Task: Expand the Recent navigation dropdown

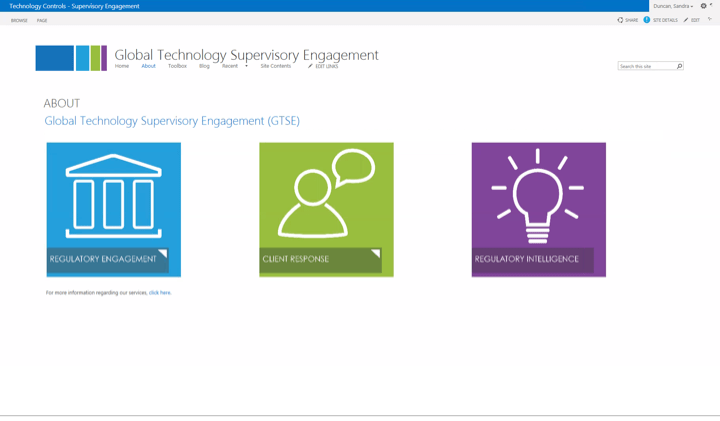Action: [x=246, y=66]
